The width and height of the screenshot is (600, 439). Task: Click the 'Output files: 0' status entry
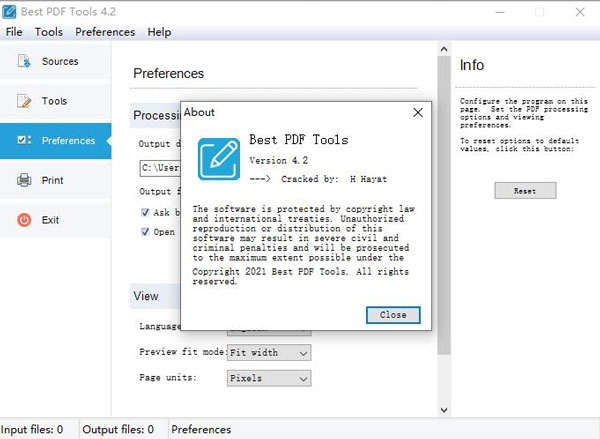(x=118, y=429)
